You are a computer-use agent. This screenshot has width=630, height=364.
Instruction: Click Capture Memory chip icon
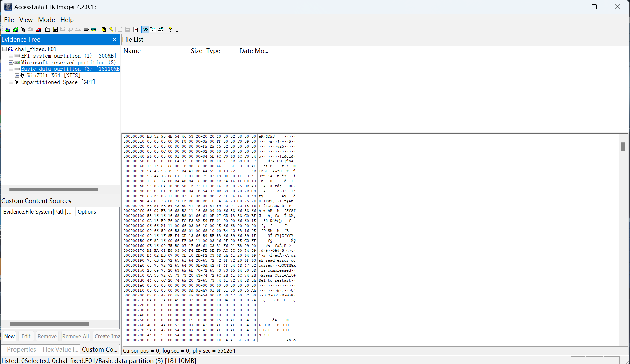coord(94,30)
